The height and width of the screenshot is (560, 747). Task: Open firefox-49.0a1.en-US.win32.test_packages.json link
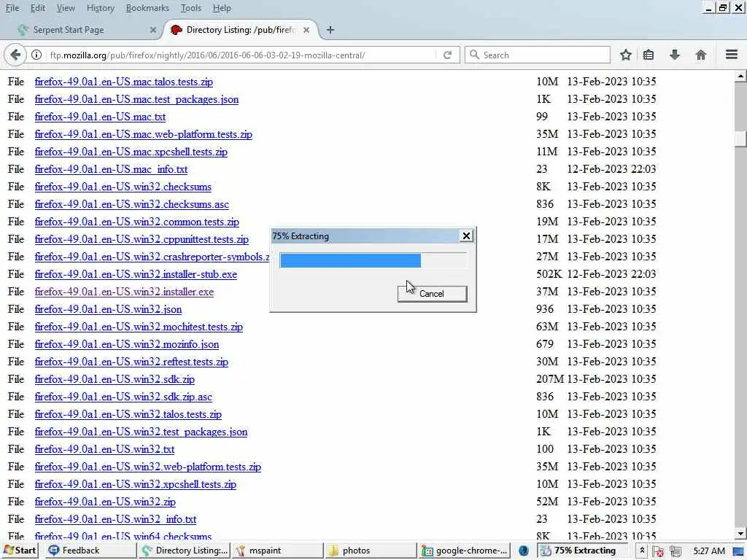point(141,432)
